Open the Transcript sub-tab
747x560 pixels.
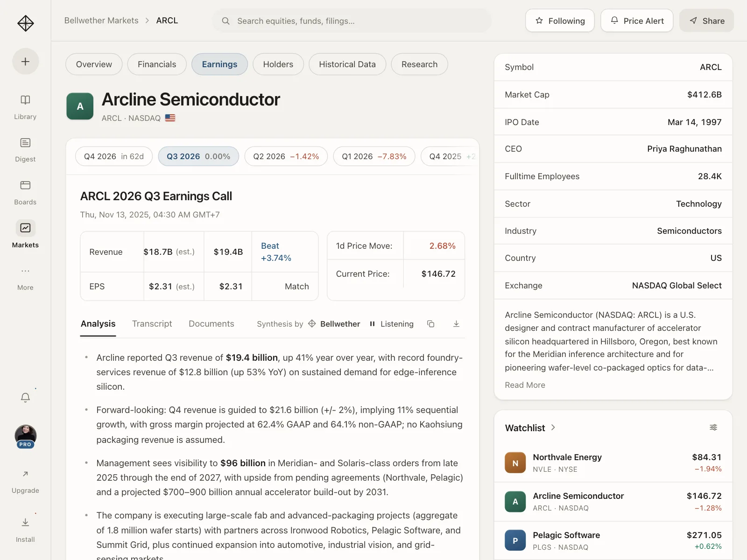pos(152,324)
